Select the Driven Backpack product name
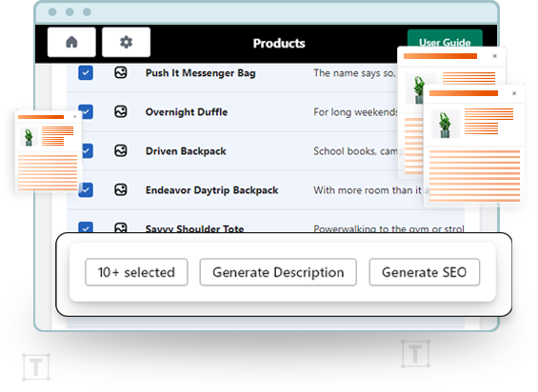This screenshot has height=392, width=538. click(186, 151)
